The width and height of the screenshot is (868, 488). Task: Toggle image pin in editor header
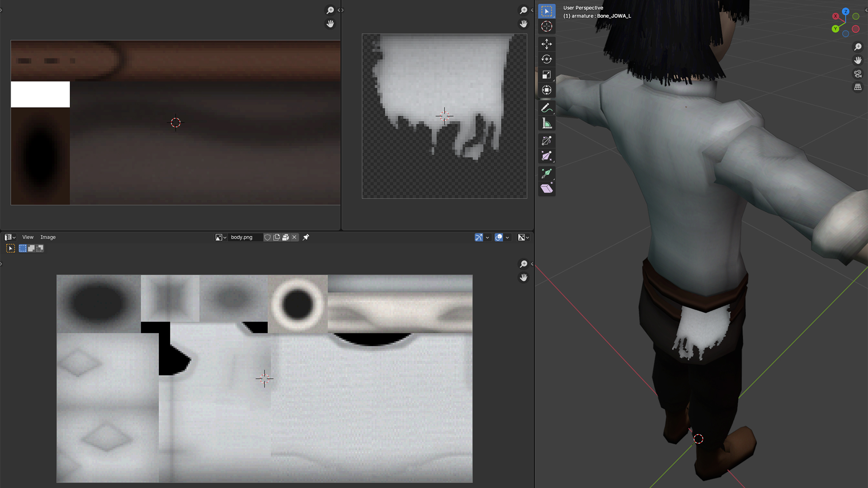pyautogui.click(x=306, y=237)
